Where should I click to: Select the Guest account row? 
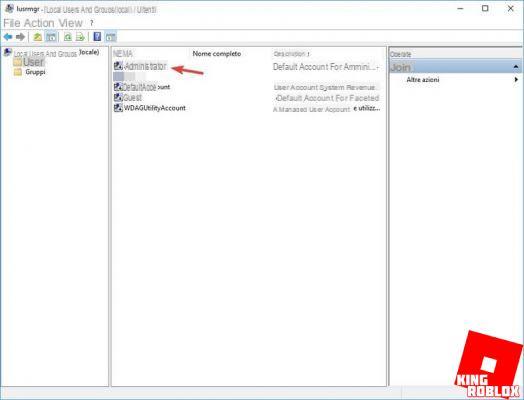click(x=247, y=98)
